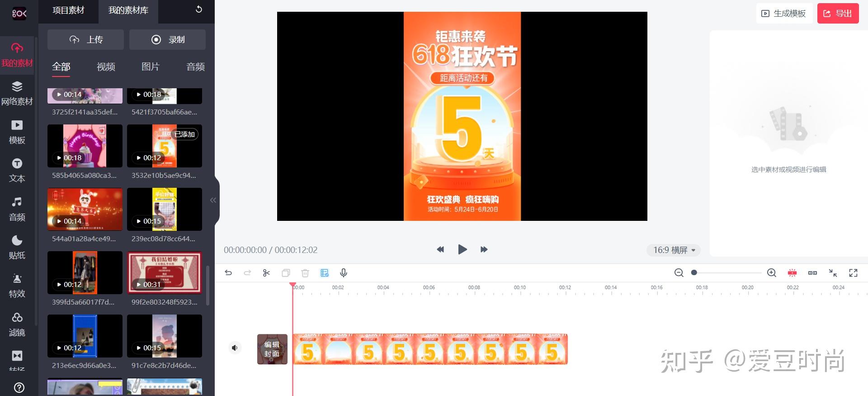Viewport: 868px width, 396px height.
Task: Click the copy clip icon
Action: click(x=286, y=273)
